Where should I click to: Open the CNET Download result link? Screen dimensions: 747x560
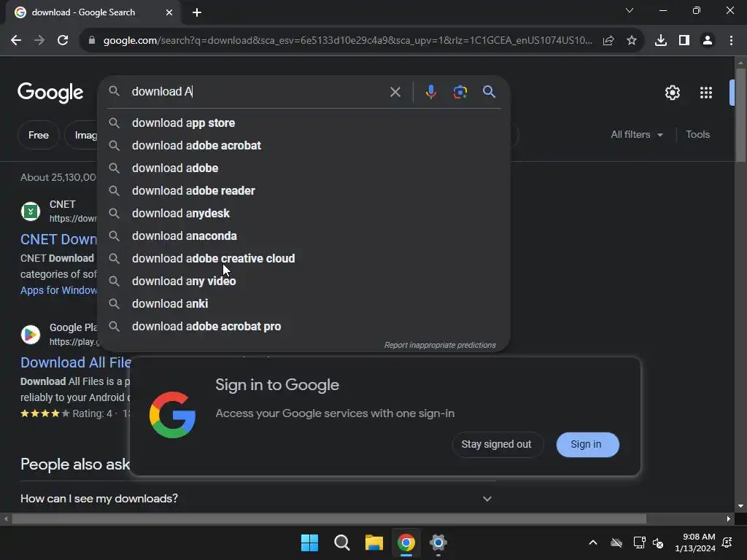[x=58, y=239]
